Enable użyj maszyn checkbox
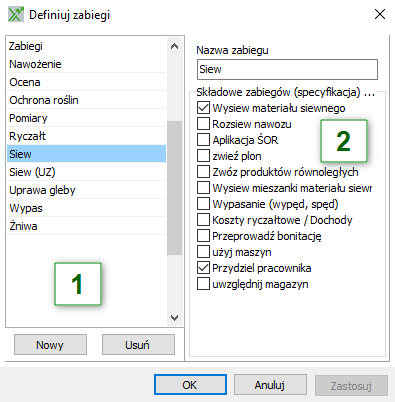 coord(203,252)
